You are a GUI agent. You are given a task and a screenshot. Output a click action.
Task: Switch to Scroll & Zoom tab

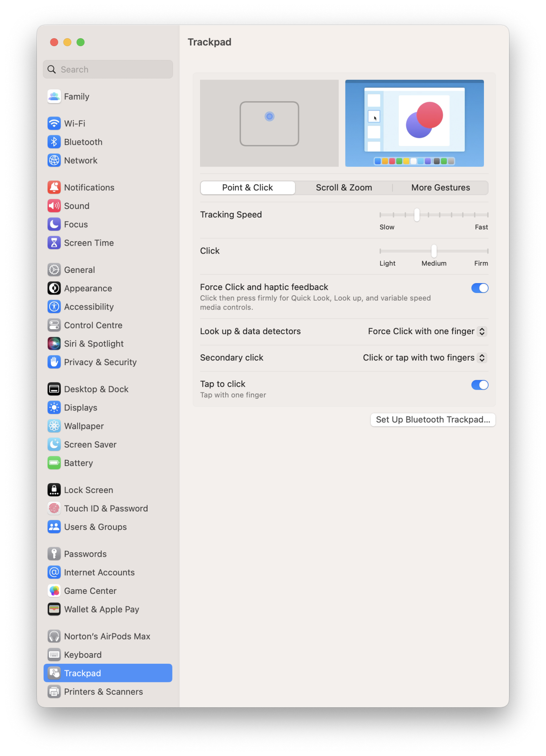coord(344,188)
